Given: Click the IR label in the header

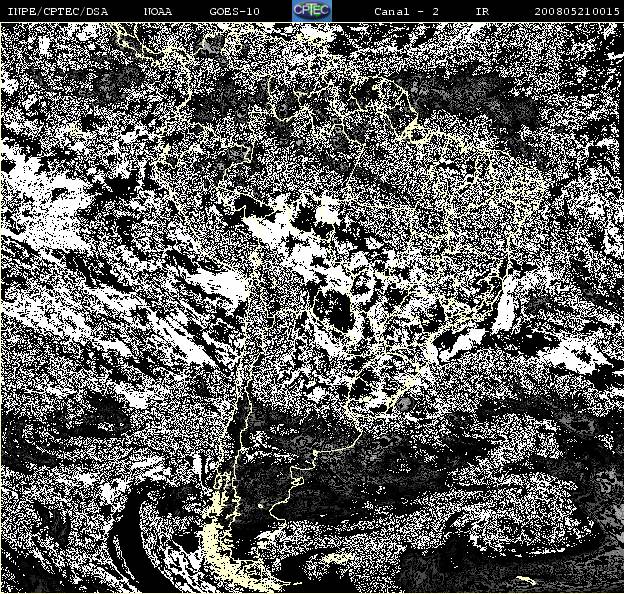Looking at the screenshot, I should click(x=482, y=11).
